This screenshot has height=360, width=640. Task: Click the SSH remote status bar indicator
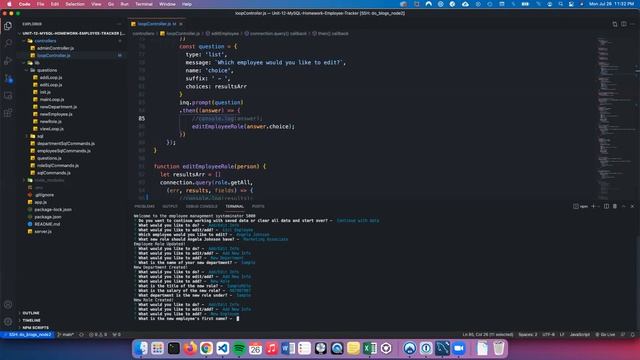coord(28,335)
